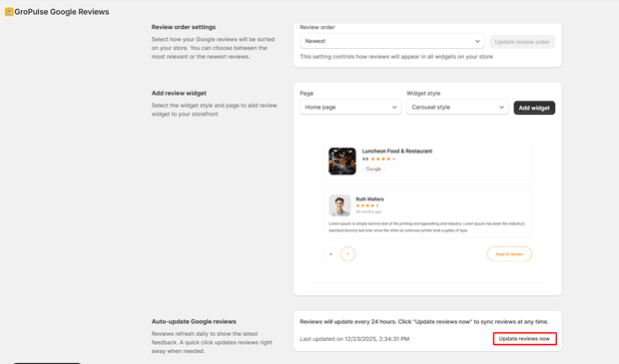Click the Review order settings heading
The width and height of the screenshot is (619, 364).
click(x=184, y=27)
